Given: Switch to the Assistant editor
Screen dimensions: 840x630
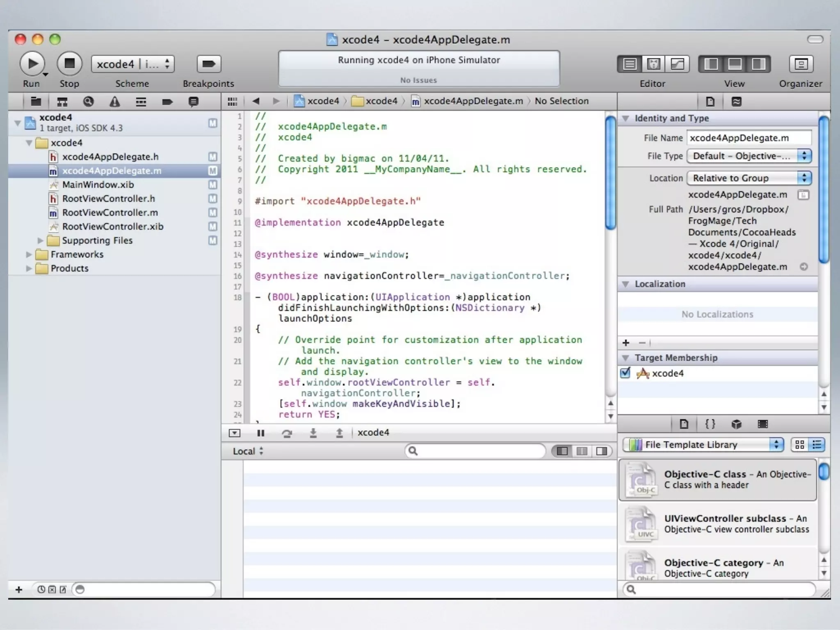Looking at the screenshot, I should pyautogui.click(x=653, y=64).
